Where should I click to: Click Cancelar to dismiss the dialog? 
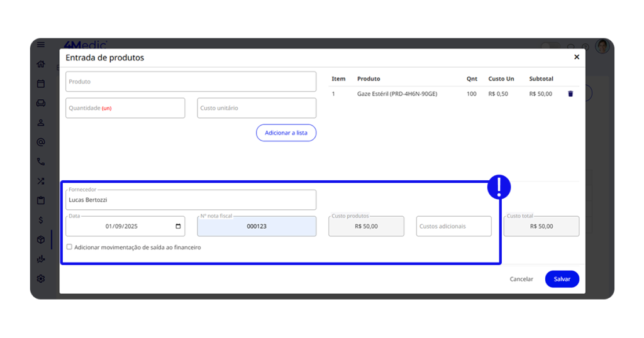click(x=521, y=279)
